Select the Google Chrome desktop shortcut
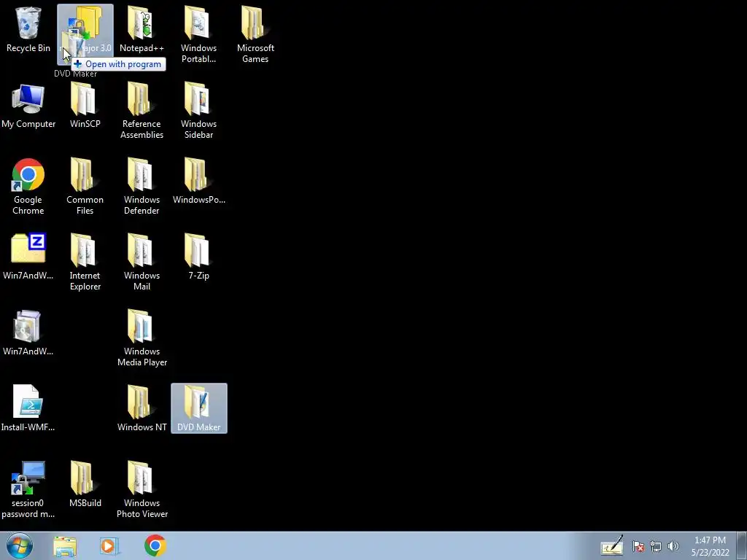Image resolution: width=747 pixels, height=560 pixels. coord(28,187)
